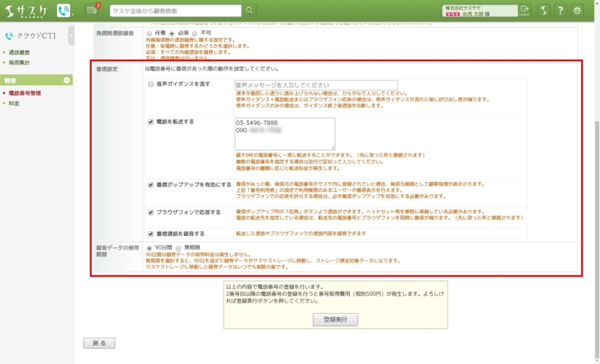Click the 音声メッセージ input field
Image resolution: width=600 pixels, height=364 pixels.
tap(316, 85)
